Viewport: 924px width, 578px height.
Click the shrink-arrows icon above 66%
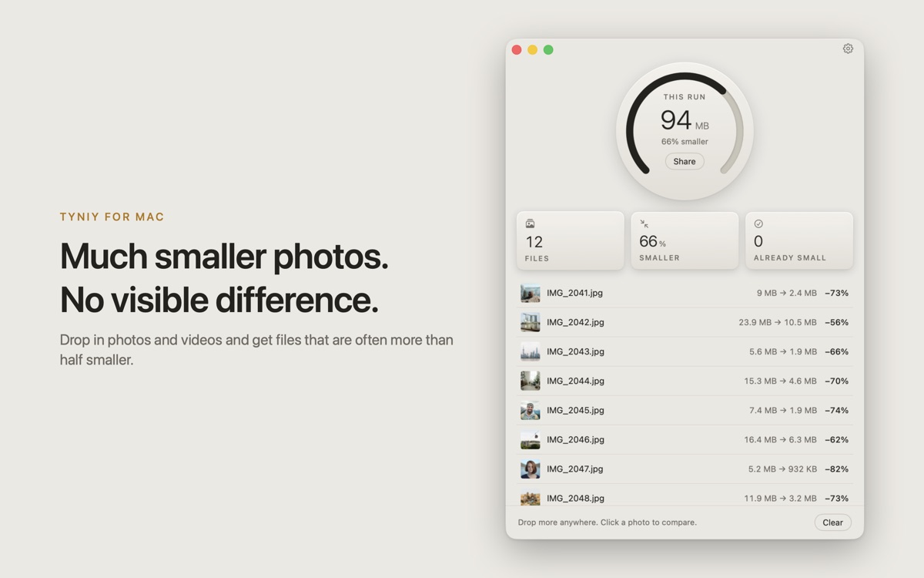pos(644,223)
